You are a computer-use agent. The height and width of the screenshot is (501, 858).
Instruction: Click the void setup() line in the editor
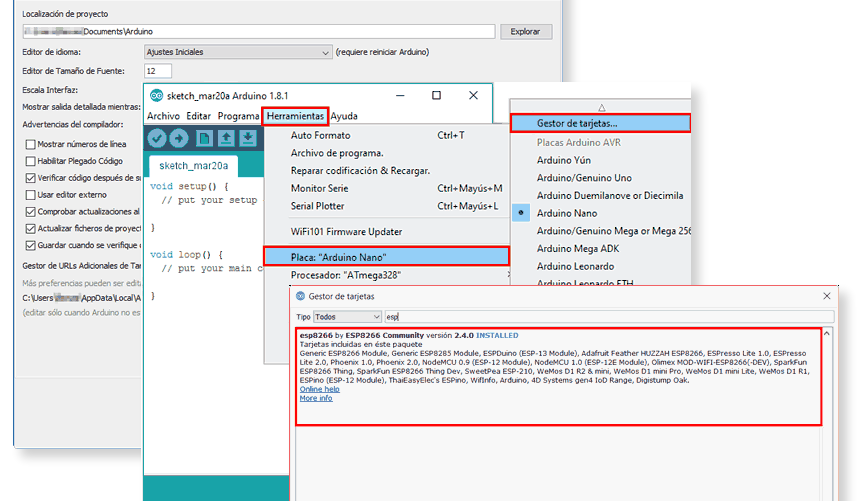(x=189, y=186)
